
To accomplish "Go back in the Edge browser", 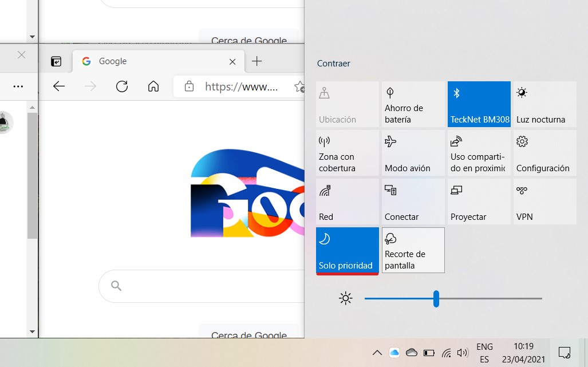I will click(59, 86).
